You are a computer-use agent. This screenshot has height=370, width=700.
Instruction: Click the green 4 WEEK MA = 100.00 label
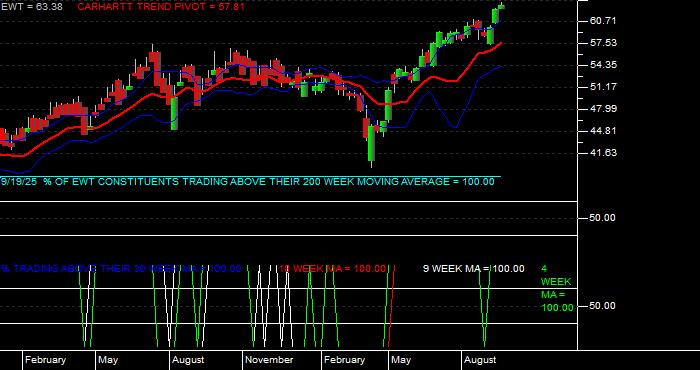coord(557,288)
